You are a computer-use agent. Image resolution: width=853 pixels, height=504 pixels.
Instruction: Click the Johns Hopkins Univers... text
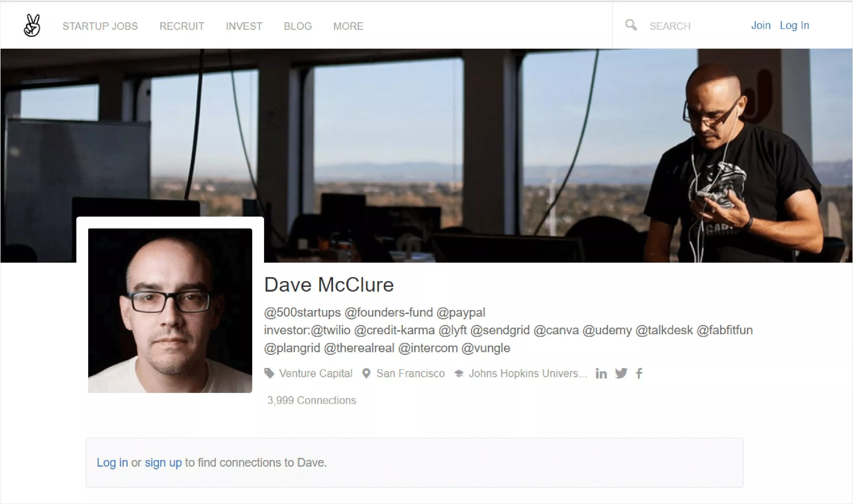(x=528, y=373)
